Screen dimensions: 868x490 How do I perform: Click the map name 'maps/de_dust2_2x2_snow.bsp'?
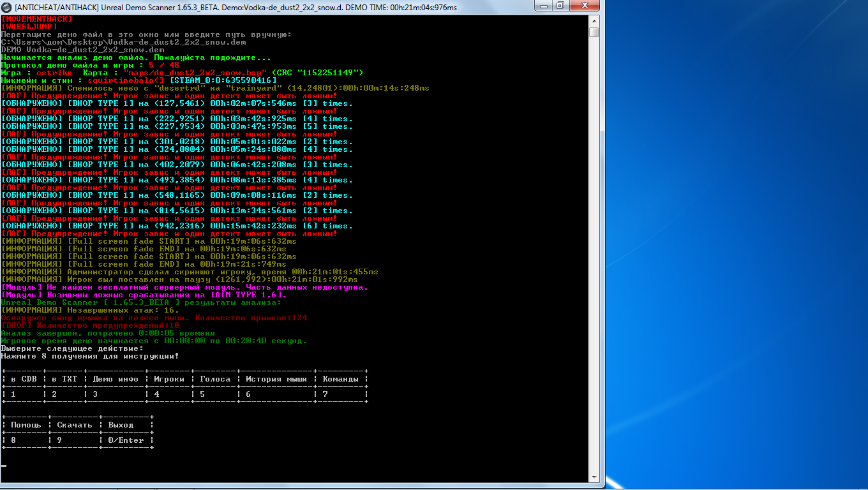(195, 73)
